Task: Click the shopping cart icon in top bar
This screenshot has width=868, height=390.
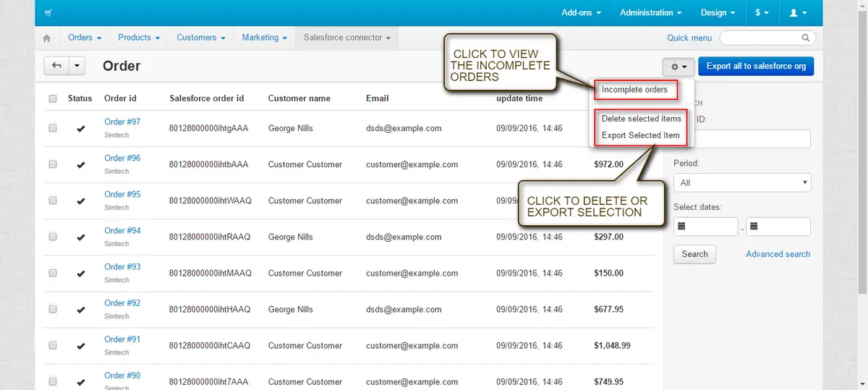Action: point(48,13)
